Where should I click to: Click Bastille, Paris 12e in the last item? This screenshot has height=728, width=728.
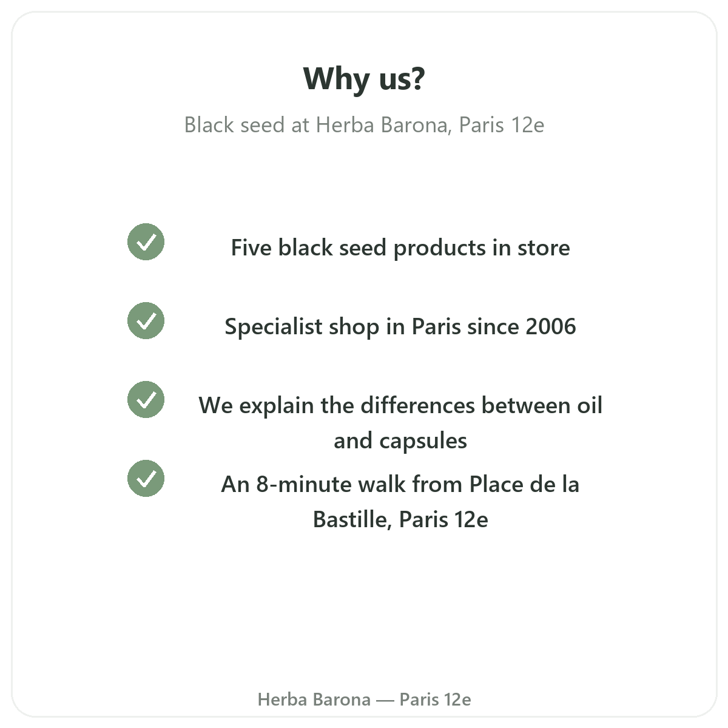click(400, 520)
